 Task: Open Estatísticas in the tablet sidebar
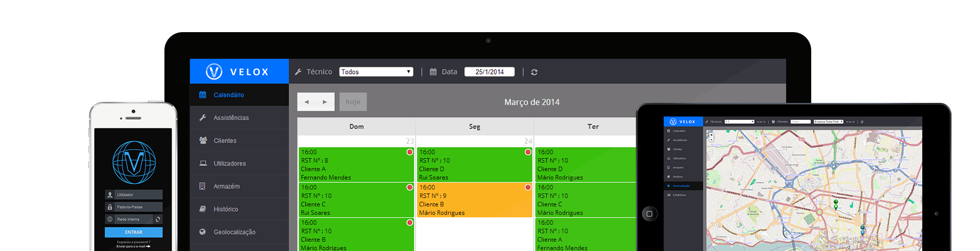pos(683,195)
